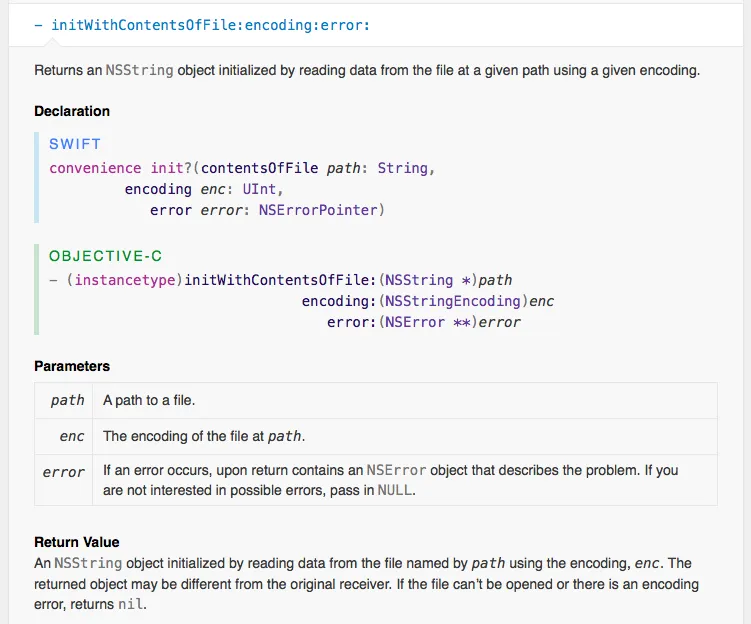Select the error parameter name cell
The width and height of the screenshot is (751, 624).
tap(64, 472)
